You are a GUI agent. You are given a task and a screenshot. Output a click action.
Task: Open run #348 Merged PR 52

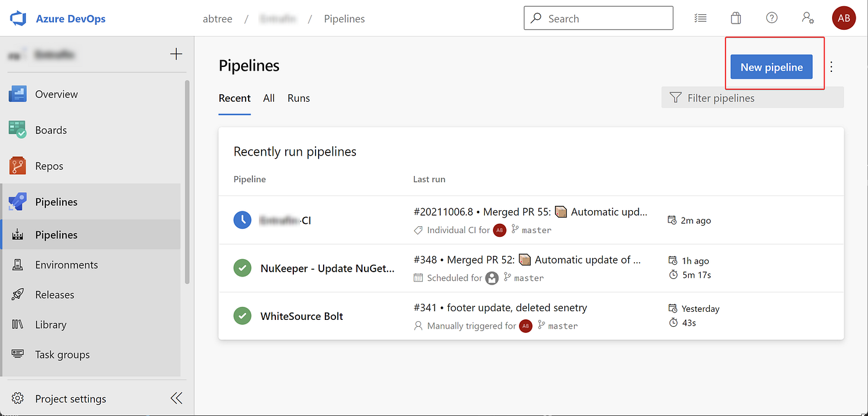(527, 260)
